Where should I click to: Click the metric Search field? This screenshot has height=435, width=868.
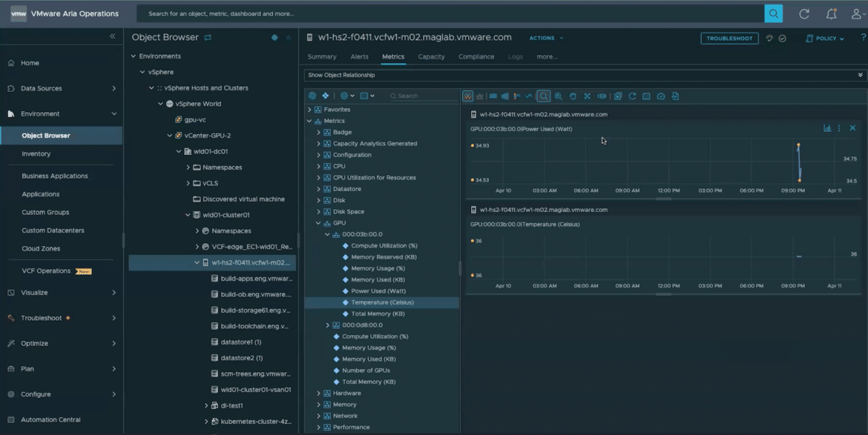[x=424, y=96]
